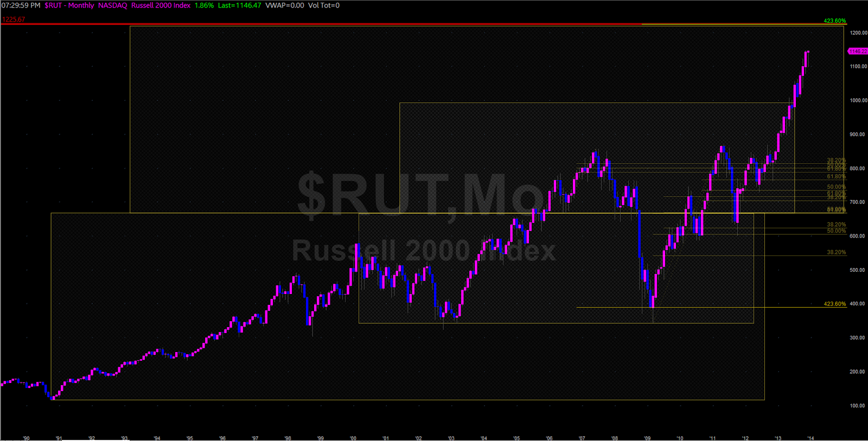Click the '94 year label on time axis
Image resolution: width=868 pixels, height=441 pixels.
pyautogui.click(x=157, y=438)
